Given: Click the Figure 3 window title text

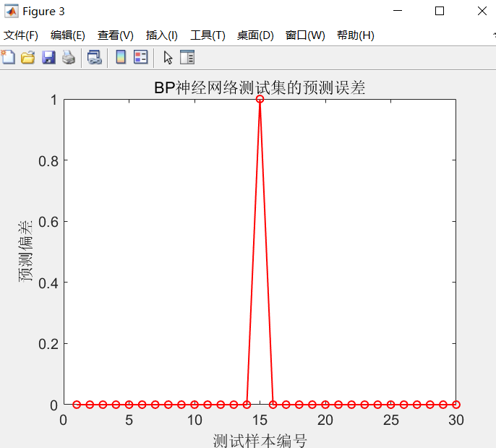Looking at the screenshot, I should point(43,12).
